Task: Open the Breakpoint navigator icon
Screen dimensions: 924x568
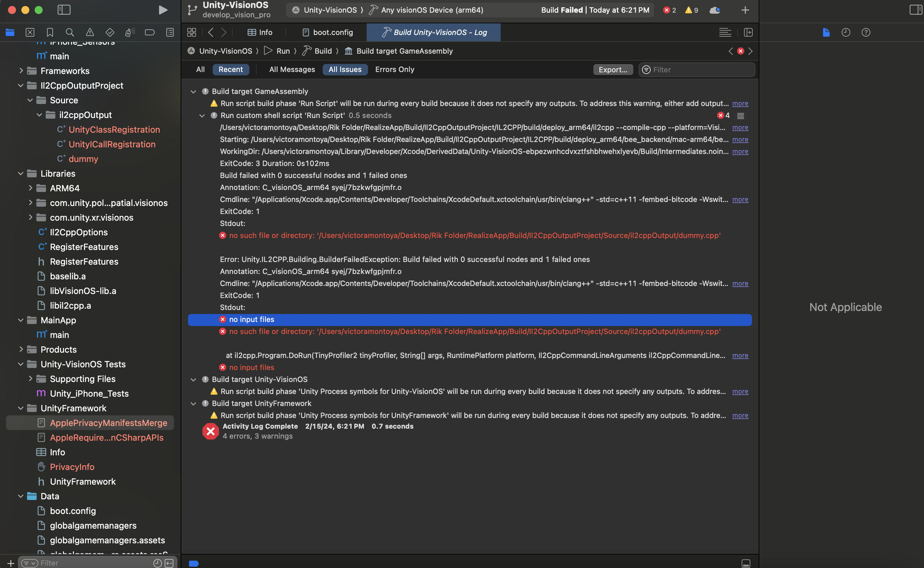Action: 150,32
